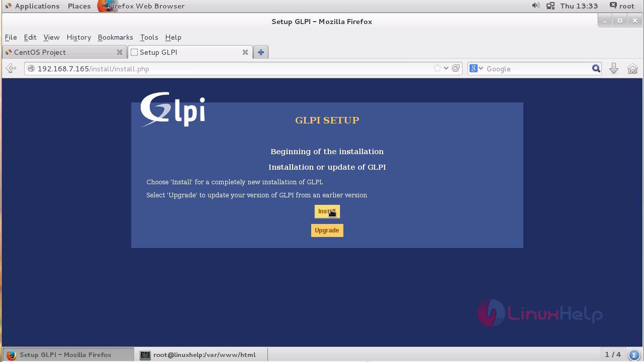Click the volume speaker icon
Image resolution: width=644 pixels, height=362 pixels.
point(536,6)
